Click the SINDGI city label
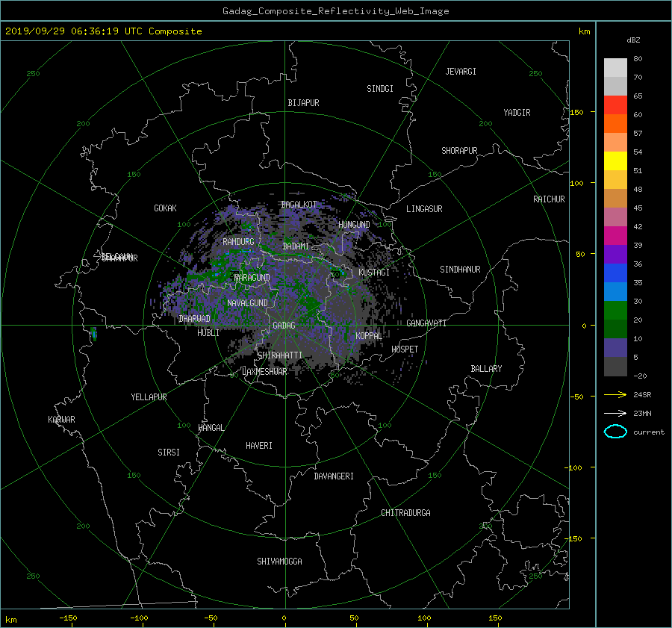672x628 pixels. pyautogui.click(x=380, y=88)
